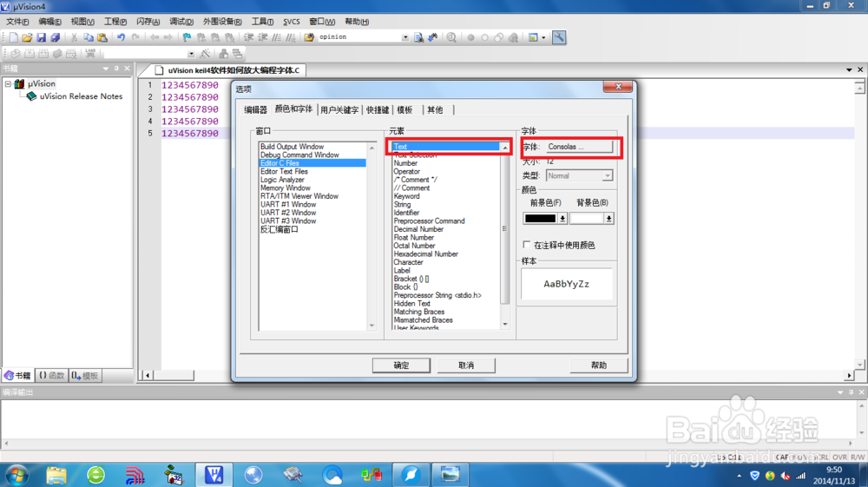868x487 pixels.
Task: Open Target options with wand icon
Action: point(206,54)
